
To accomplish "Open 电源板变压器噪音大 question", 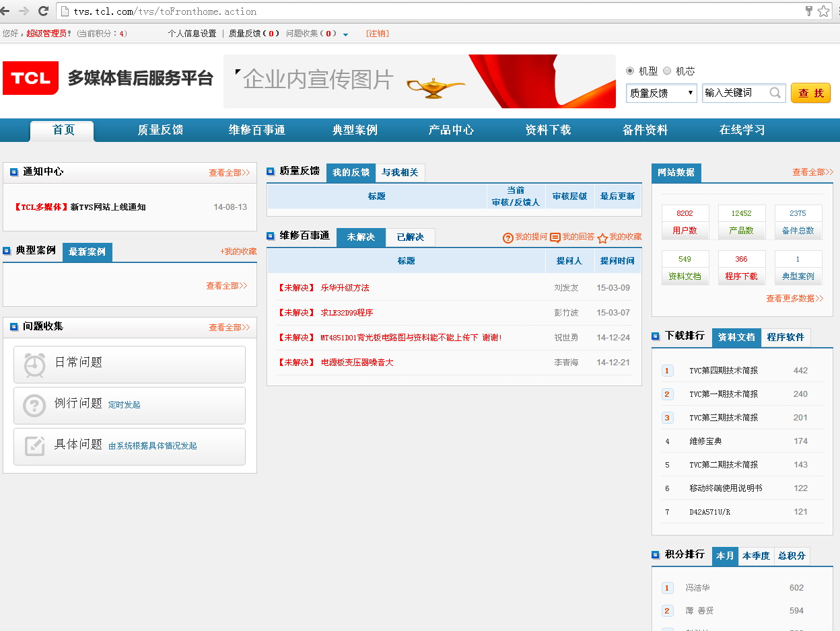I will (x=357, y=363).
